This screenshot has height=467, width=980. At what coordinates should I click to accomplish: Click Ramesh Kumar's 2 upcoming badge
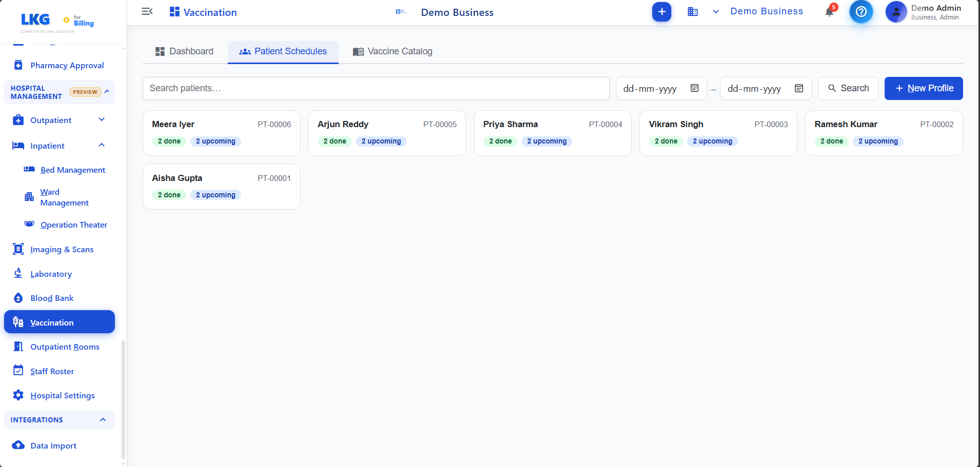click(878, 141)
